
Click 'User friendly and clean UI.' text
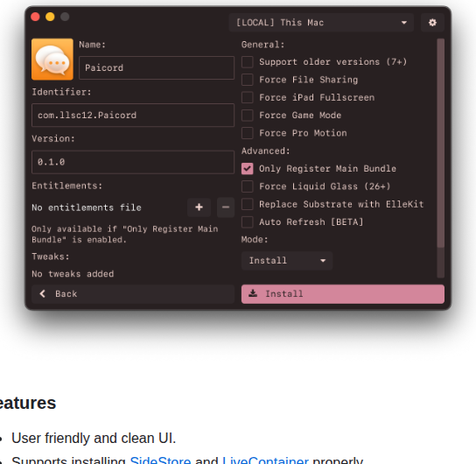94,439
